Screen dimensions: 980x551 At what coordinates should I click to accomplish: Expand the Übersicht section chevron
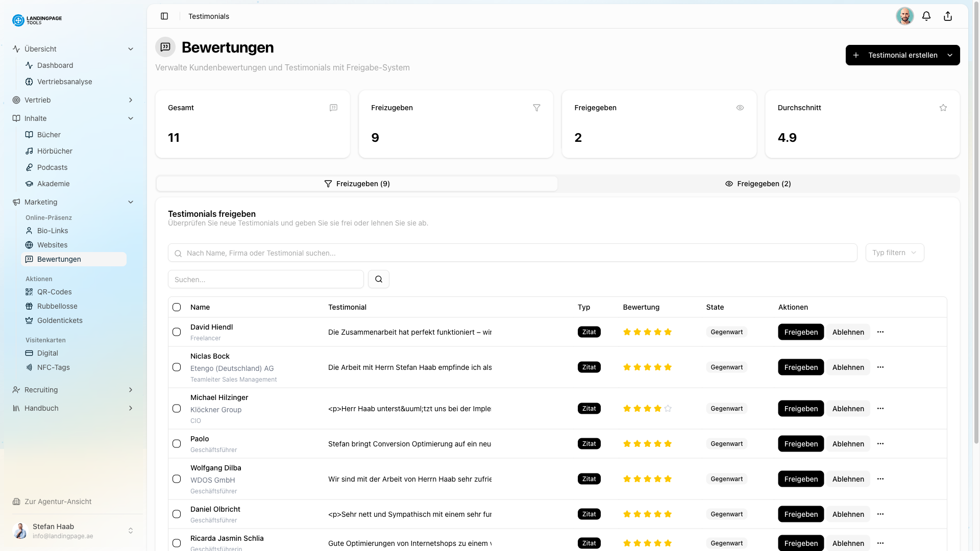coord(131,49)
